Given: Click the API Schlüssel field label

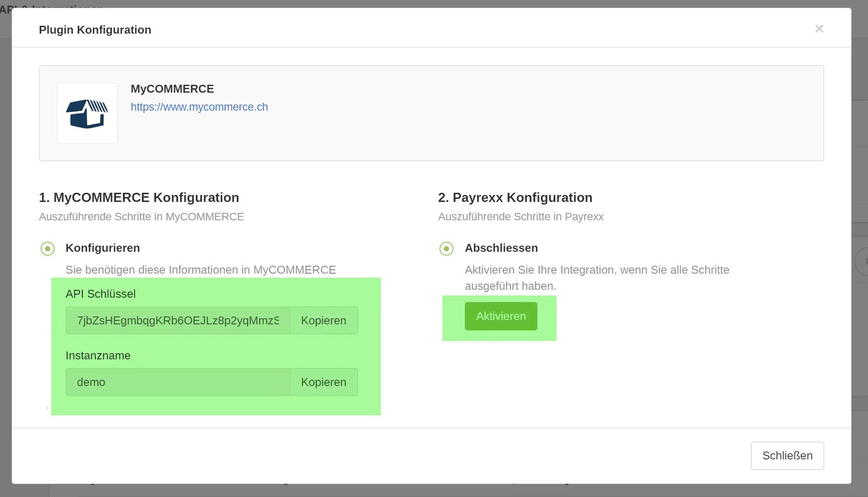Looking at the screenshot, I should click(101, 294).
